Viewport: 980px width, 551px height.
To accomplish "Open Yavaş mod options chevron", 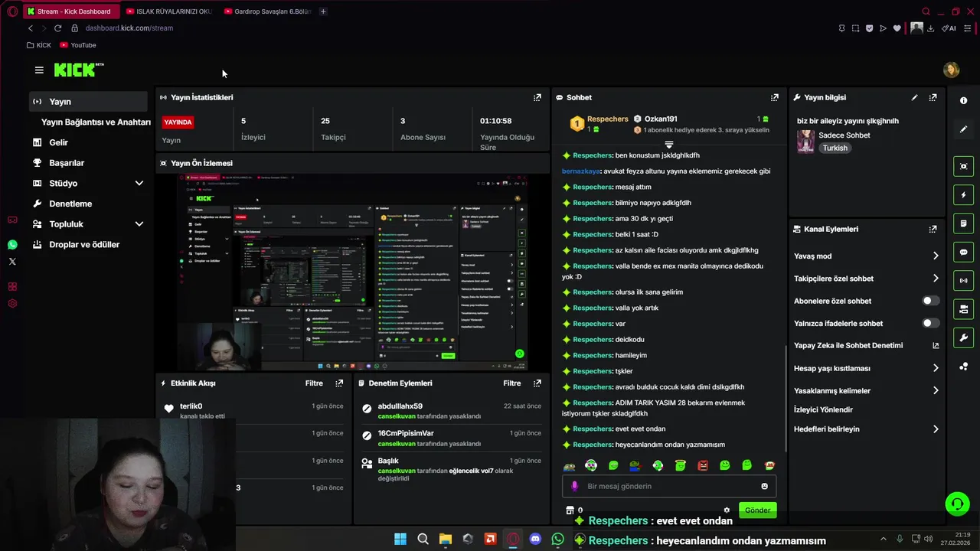I will tap(936, 256).
